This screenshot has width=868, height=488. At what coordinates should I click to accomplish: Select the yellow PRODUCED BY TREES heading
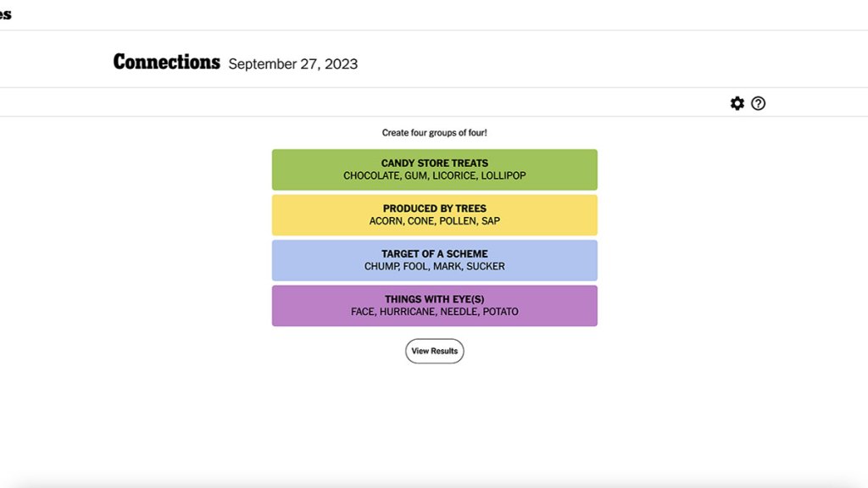point(434,208)
